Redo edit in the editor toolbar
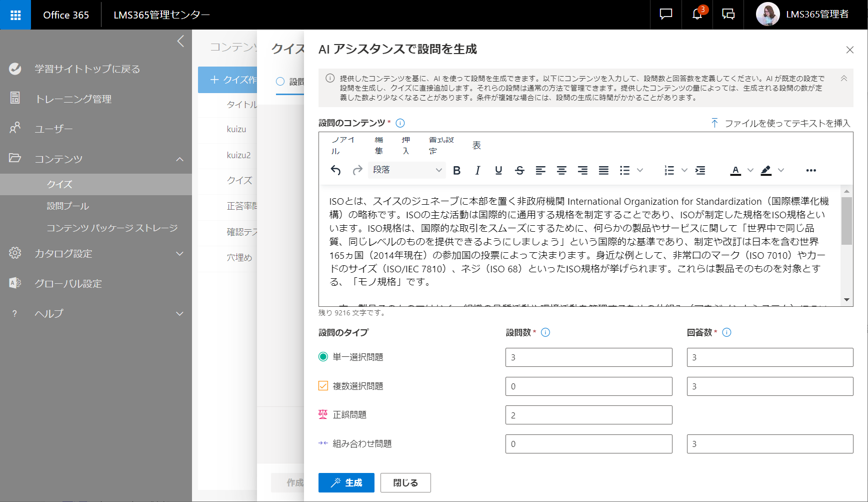The width and height of the screenshot is (868, 502). point(357,170)
